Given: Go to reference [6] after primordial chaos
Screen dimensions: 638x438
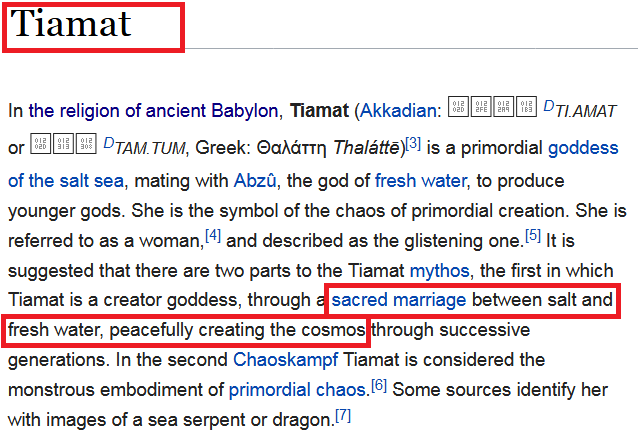Looking at the screenshot, I should (379, 383).
